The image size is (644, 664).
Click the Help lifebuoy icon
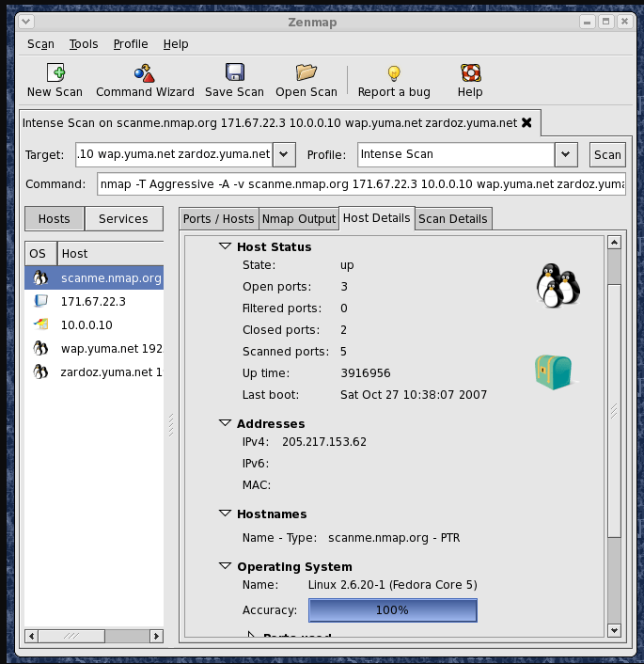point(470,72)
